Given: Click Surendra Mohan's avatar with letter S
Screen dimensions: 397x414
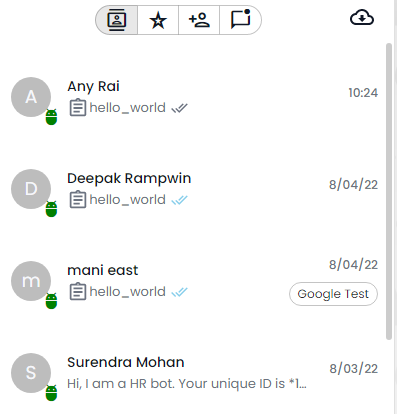Looking at the screenshot, I should 31,373.
